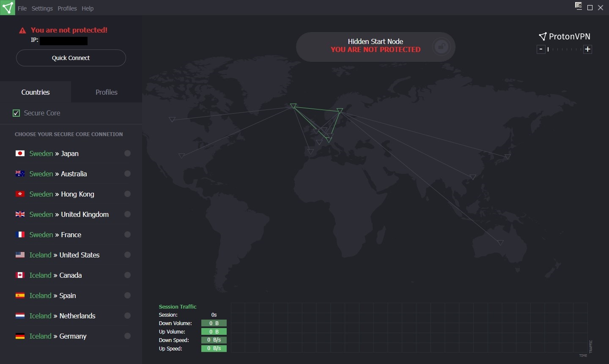Click the map zoom slider track

click(x=564, y=49)
